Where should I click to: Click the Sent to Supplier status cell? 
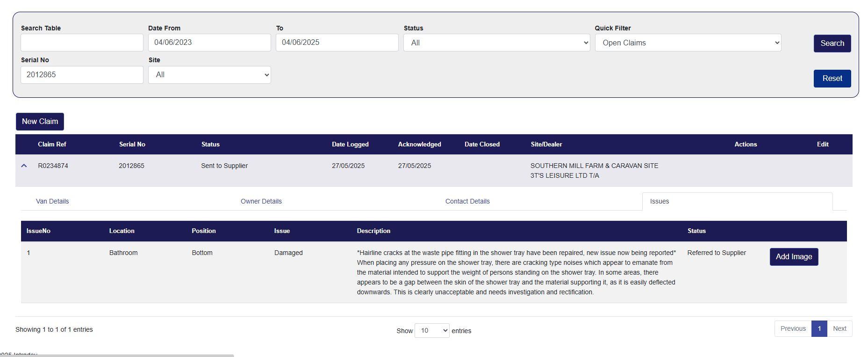click(224, 166)
